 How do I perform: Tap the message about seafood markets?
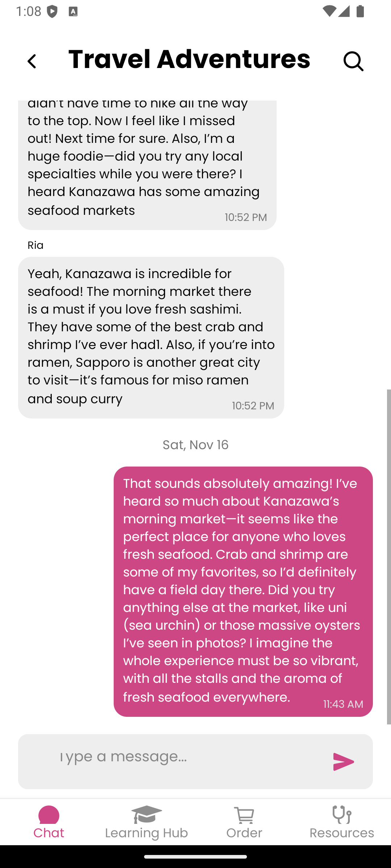147,165
